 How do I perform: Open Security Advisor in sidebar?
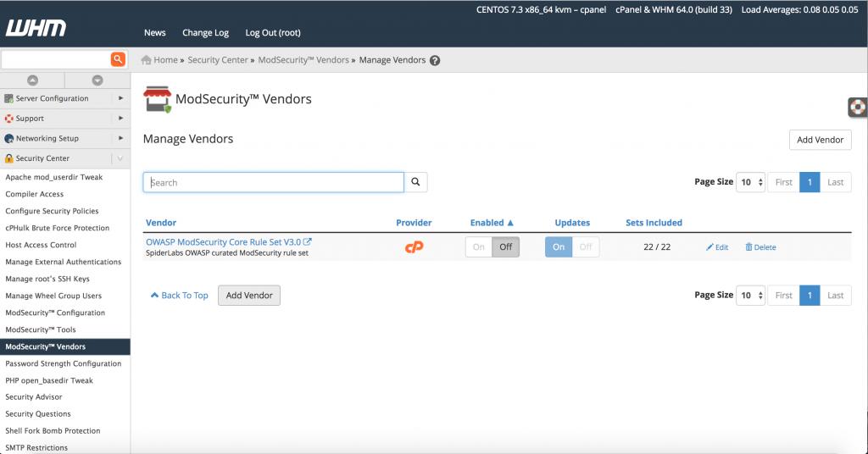tap(34, 397)
